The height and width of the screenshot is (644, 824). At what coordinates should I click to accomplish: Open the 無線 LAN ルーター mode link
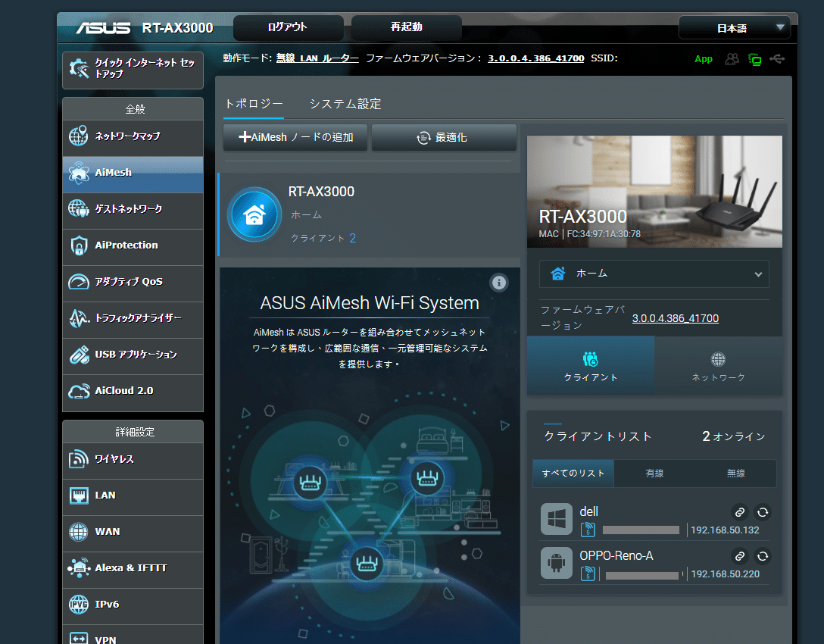tap(317, 58)
